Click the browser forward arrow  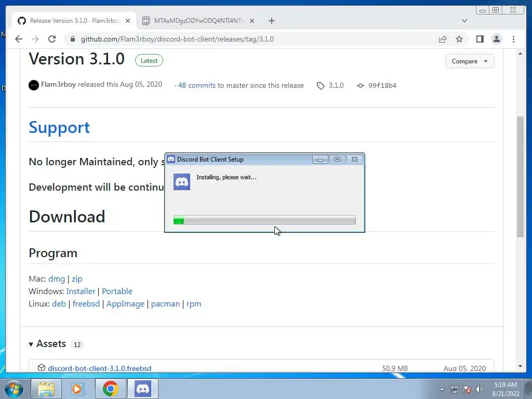35,39
